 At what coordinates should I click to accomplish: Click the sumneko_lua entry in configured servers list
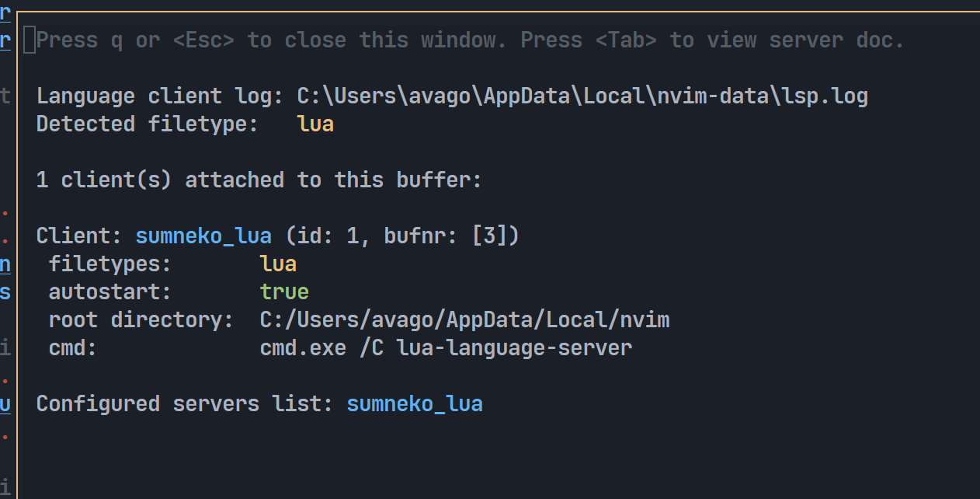coord(414,403)
